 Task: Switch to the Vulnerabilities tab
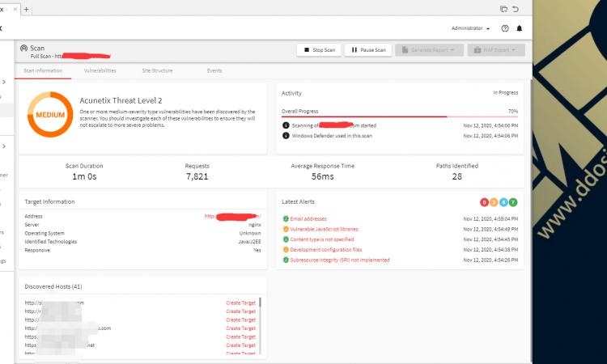pos(100,71)
